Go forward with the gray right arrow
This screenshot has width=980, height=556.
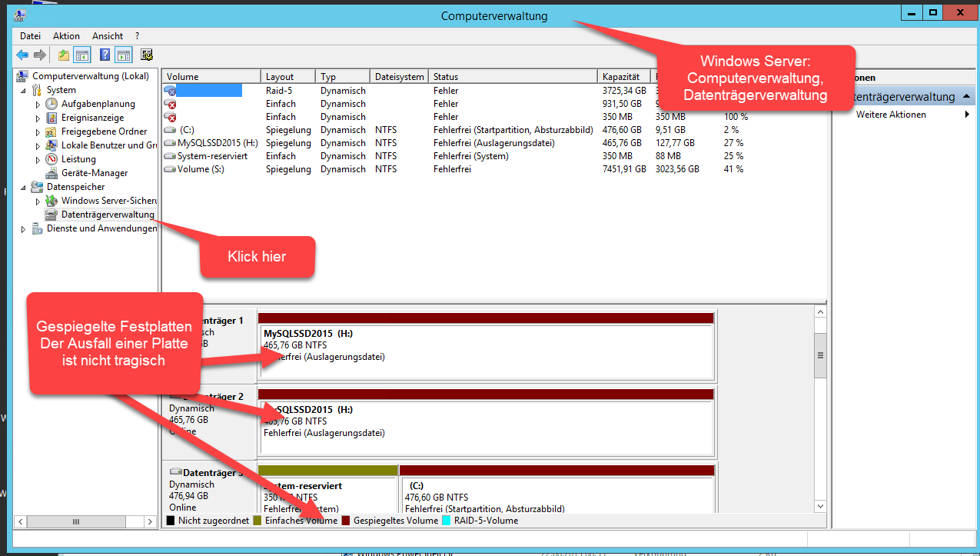(39, 55)
